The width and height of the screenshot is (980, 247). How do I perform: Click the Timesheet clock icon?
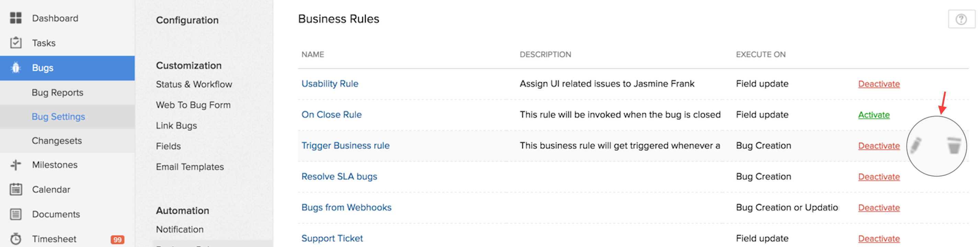15,239
